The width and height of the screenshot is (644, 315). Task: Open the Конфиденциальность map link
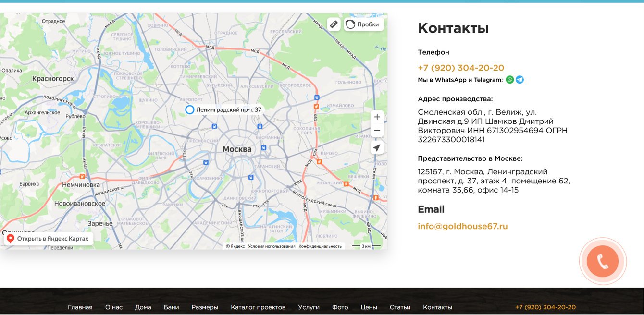(x=320, y=246)
